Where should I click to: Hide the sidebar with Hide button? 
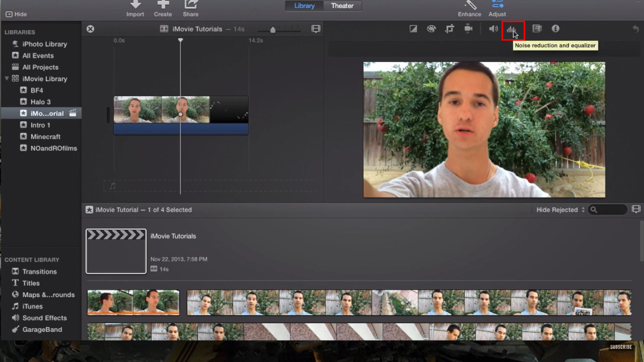(17, 14)
